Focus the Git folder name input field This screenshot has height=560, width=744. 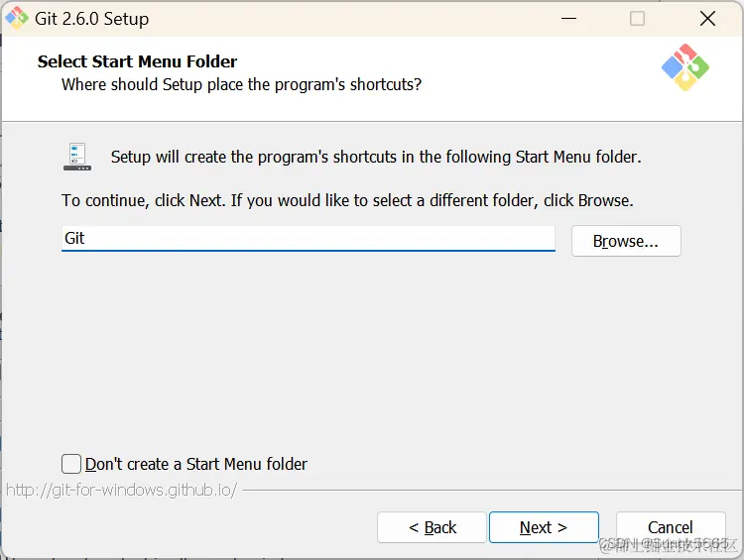coord(309,239)
